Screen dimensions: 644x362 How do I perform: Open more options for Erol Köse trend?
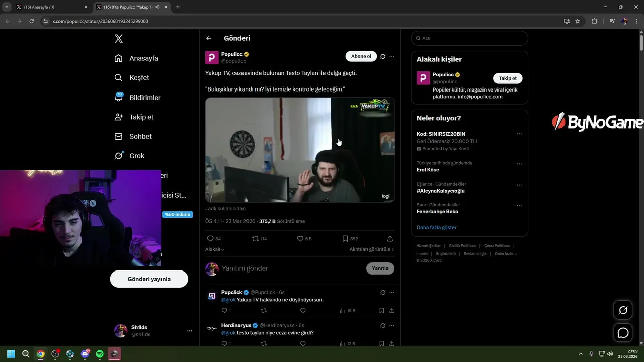tap(519, 164)
